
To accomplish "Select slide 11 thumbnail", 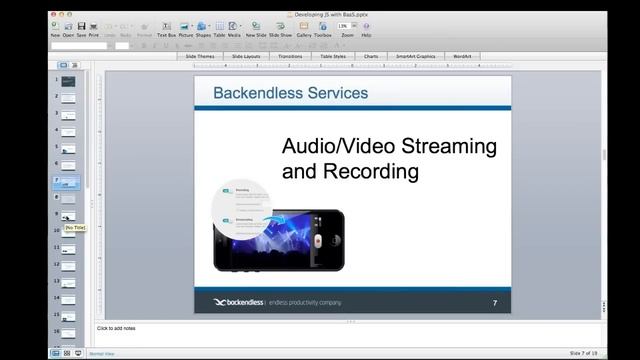I will 68,249.
